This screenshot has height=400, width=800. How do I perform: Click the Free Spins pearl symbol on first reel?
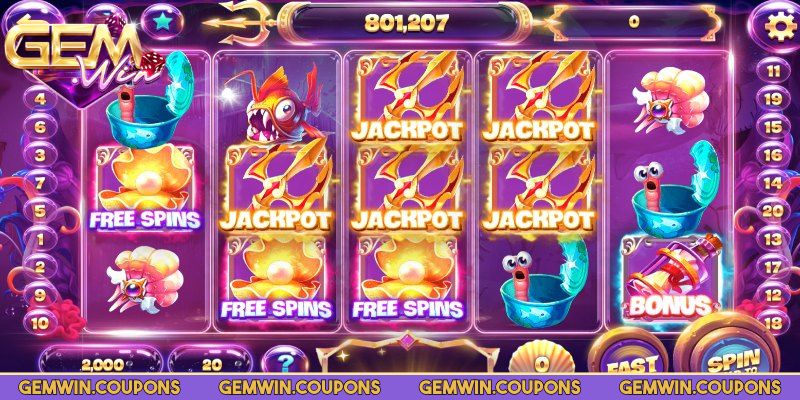tap(145, 187)
